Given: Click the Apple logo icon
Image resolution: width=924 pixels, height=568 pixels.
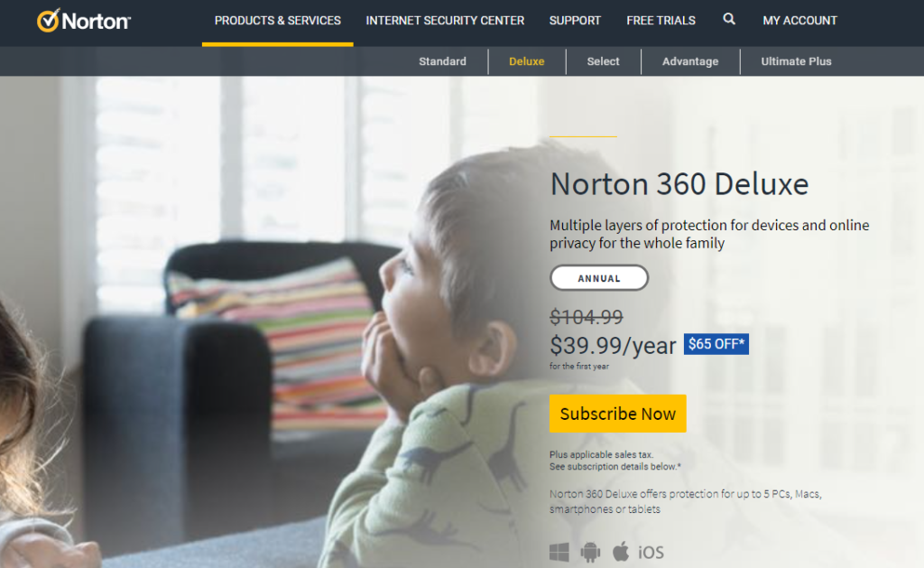Looking at the screenshot, I should point(621,552).
